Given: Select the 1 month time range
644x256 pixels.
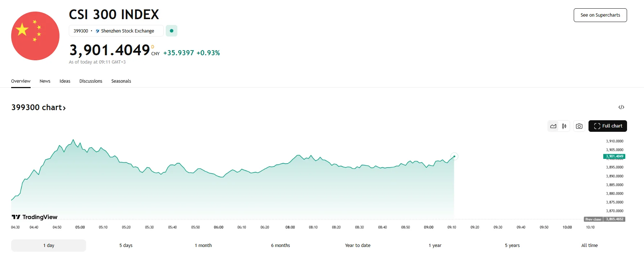Looking at the screenshot, I should coord(203,246).
